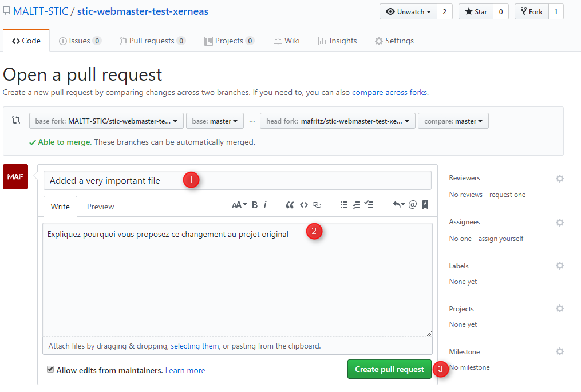Click the MAF user avatar
This screenshot has width=581, height=392.
click(x=15, y=177)
